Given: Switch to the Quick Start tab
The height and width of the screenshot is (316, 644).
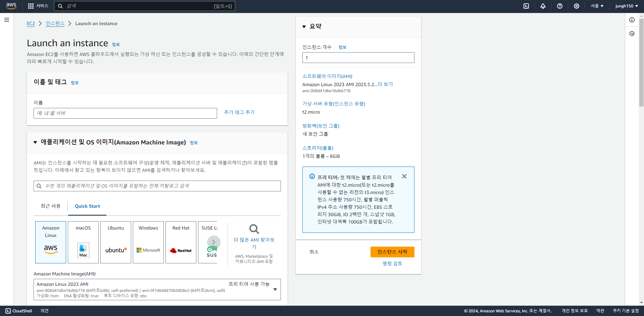Looking at the screenshot, I should click(87, 206).
